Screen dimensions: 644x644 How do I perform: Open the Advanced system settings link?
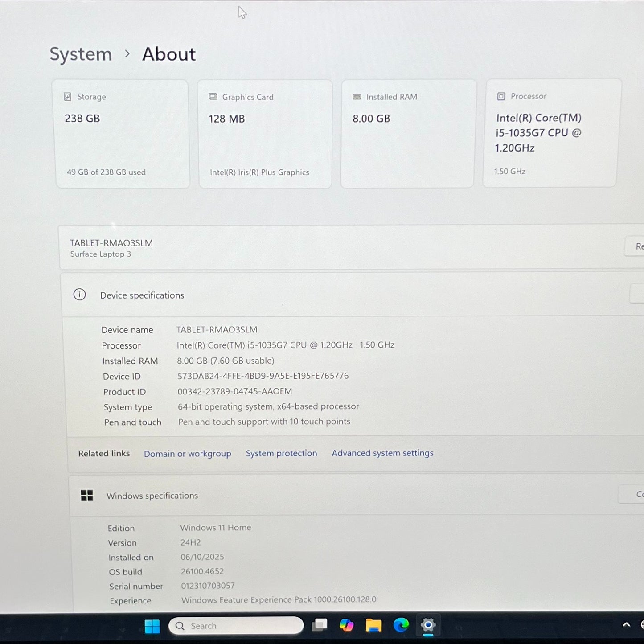[x=382, y=453]
